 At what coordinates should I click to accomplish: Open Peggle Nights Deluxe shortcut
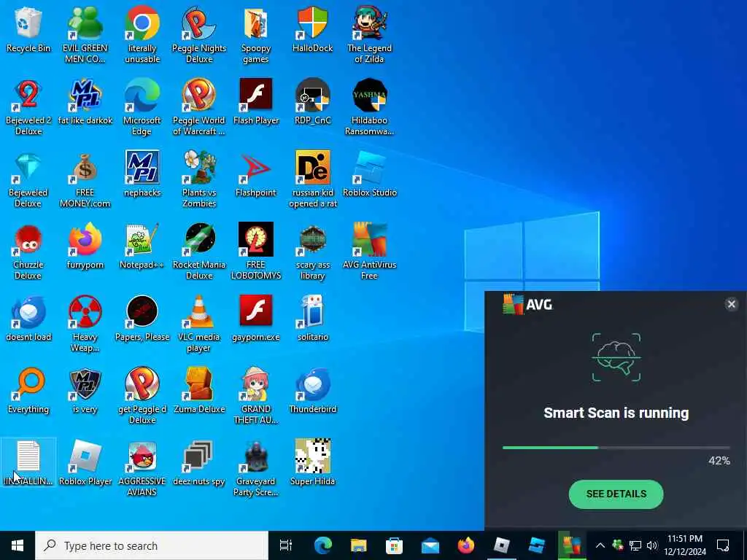click(199, 34)
